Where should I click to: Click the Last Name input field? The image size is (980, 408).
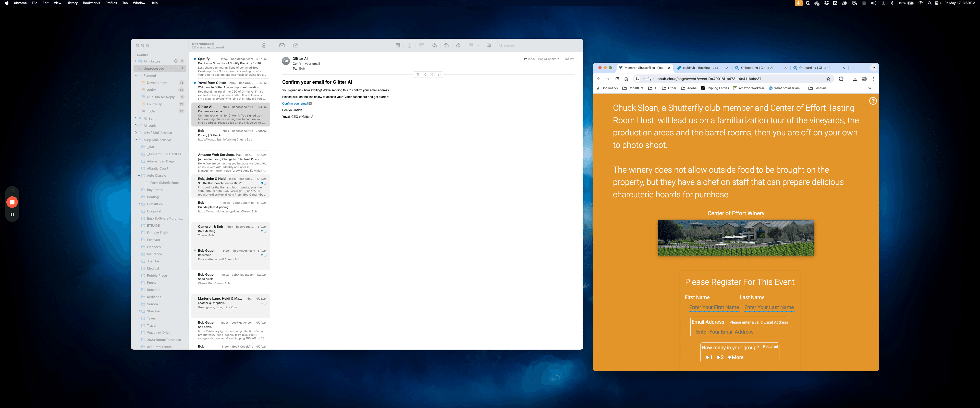point(769,307)
